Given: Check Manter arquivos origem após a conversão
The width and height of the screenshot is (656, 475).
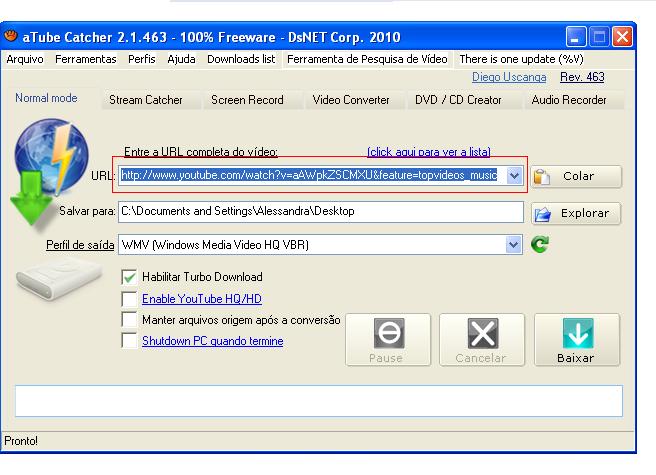Looking at the screenshot, I should point(128,320).
